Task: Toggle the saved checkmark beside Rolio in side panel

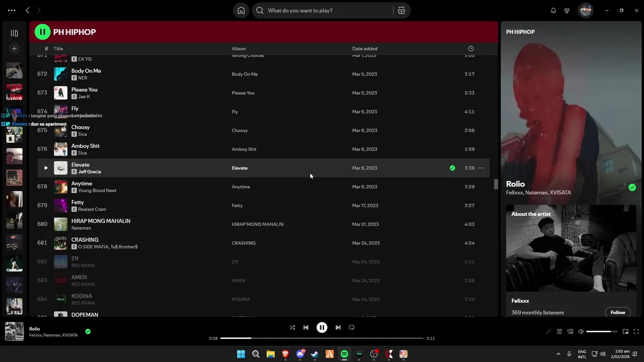Action: (632, 188)
